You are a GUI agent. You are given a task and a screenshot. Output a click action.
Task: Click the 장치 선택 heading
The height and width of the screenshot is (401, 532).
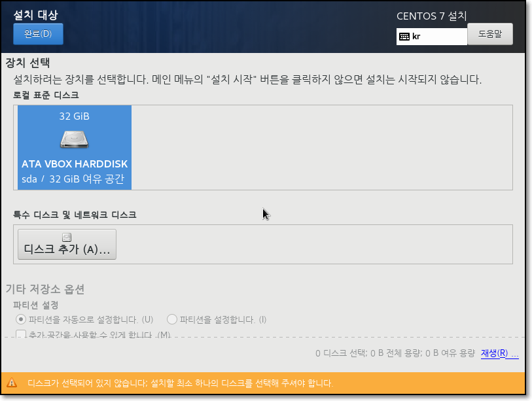[x=28, y=63]
